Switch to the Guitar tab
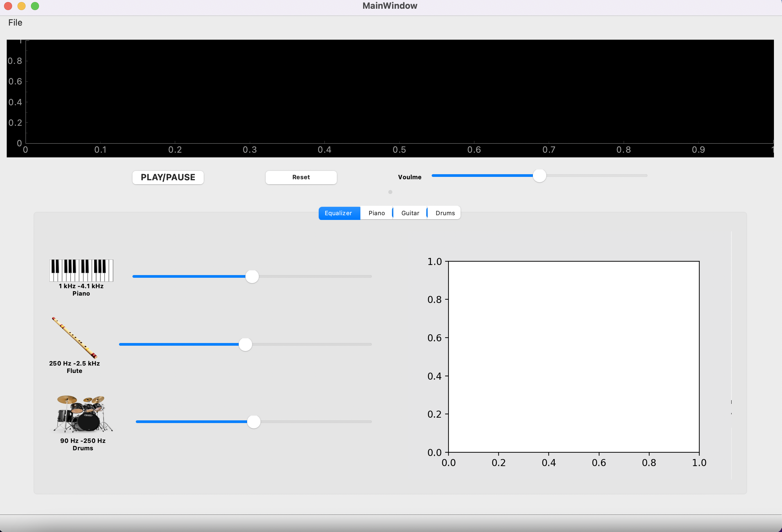Viewport: 782px width, 532px height. [410, 213]
